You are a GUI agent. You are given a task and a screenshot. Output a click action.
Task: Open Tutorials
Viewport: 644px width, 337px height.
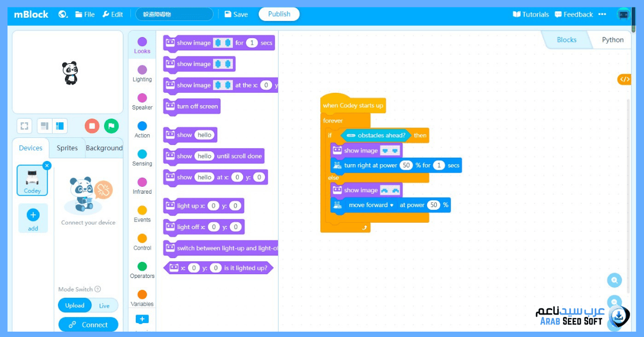tap(531, 14)
